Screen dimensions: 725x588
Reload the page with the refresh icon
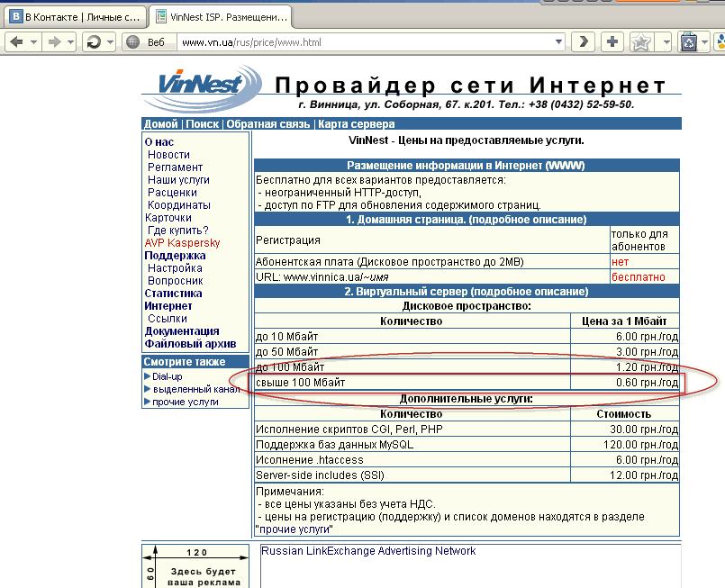tap(94, 42)
